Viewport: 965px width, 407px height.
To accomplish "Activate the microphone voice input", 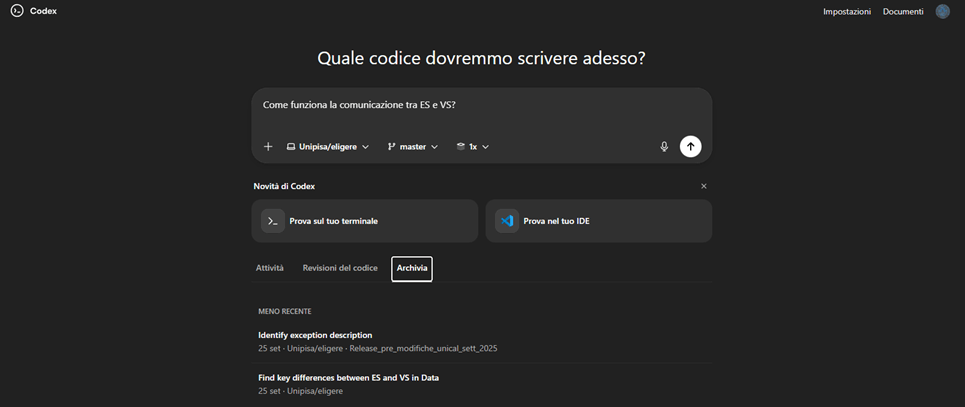I will coord(664,147).
